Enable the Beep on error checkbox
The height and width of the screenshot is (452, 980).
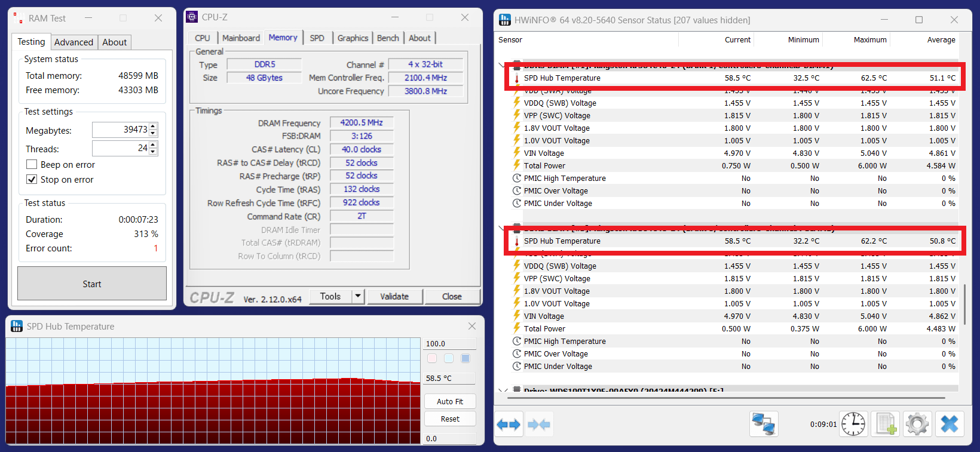click(x=32, y=165)
